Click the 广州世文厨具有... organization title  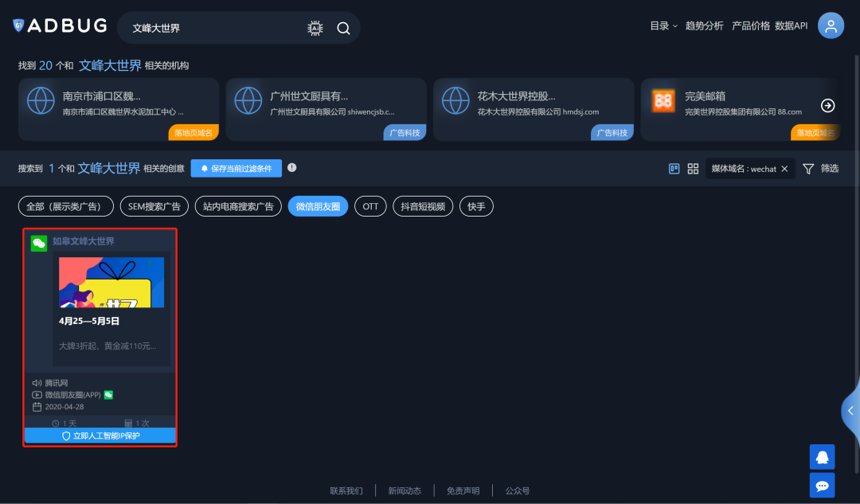(309, 96)
